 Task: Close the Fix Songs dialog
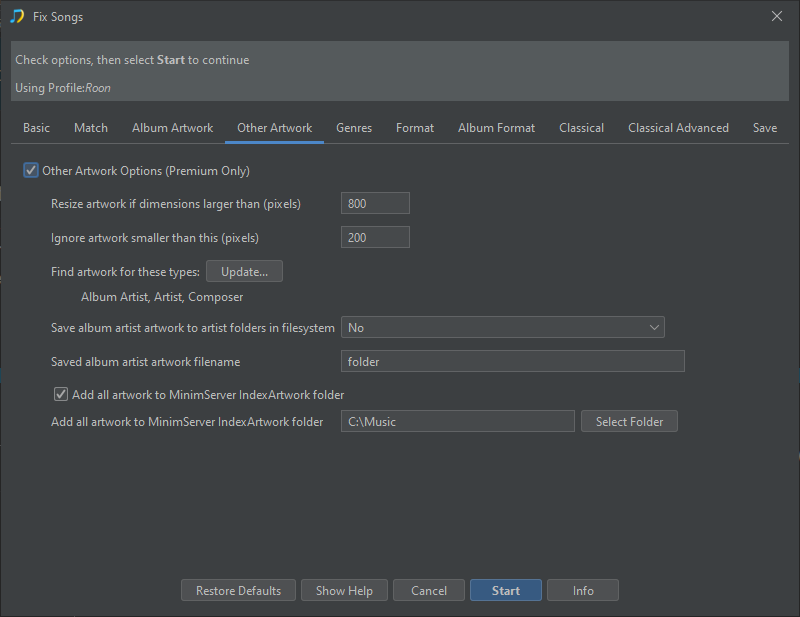click(x=777, y=16)
